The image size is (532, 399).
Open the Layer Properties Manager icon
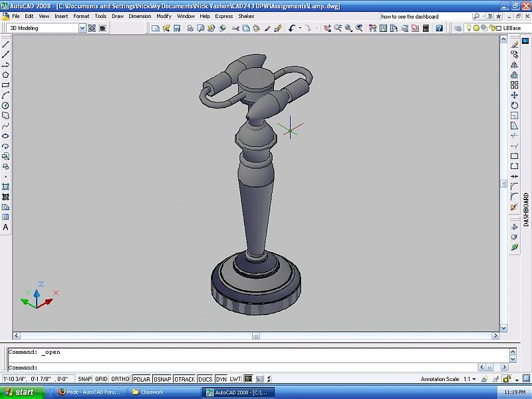coord(458,28)
